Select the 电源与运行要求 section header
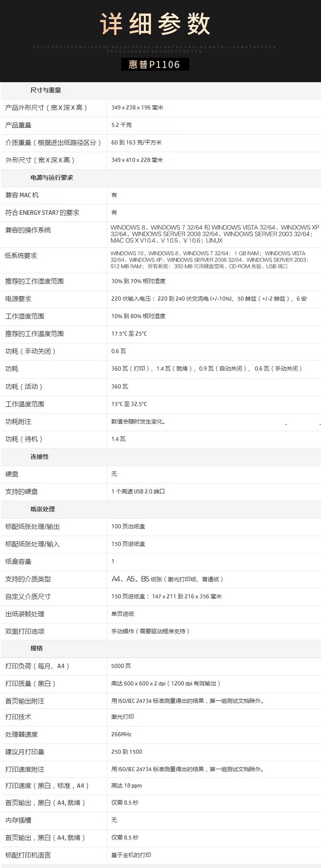Screen dimensions: 321x868 52,177
